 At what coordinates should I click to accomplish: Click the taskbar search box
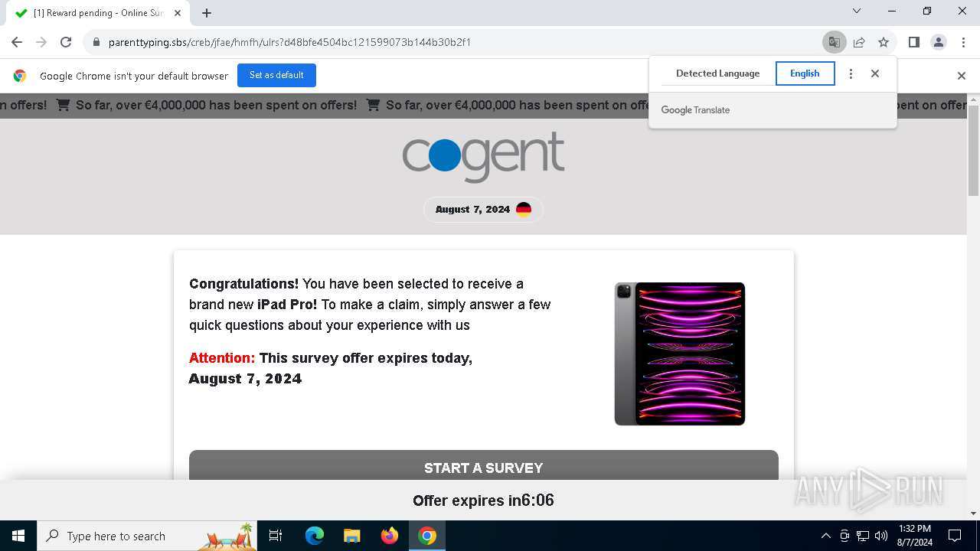(147, 536)
